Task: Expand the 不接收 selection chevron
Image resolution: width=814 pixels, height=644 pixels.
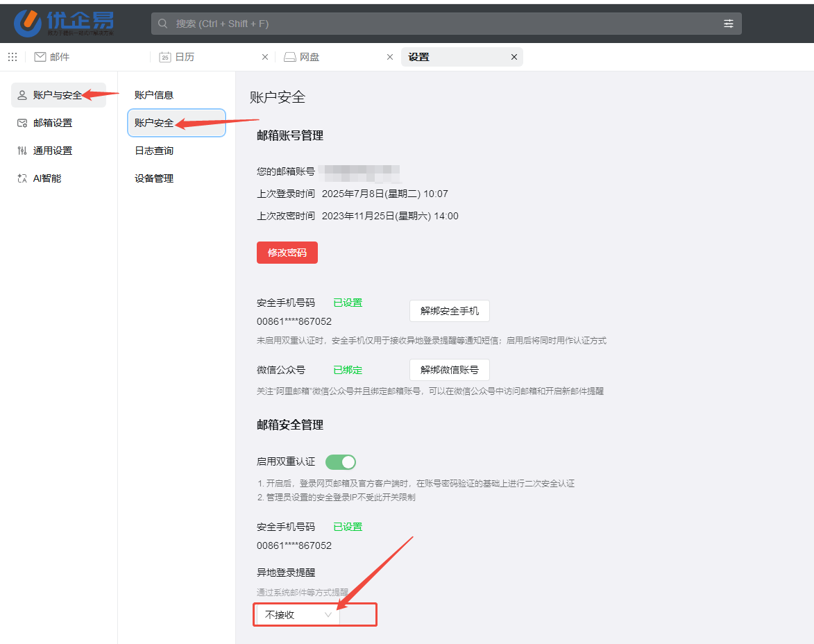Action: click(x=329, y=614)
